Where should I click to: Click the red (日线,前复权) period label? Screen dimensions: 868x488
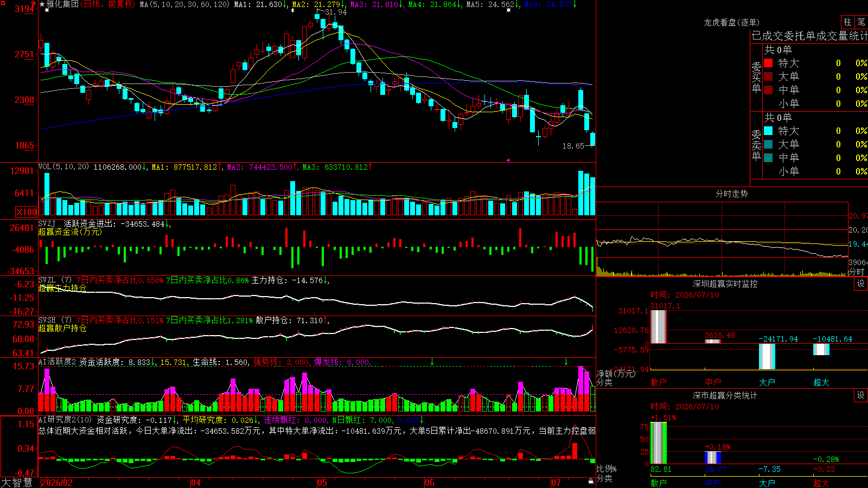pyautogui.click(x=107, y=4)
